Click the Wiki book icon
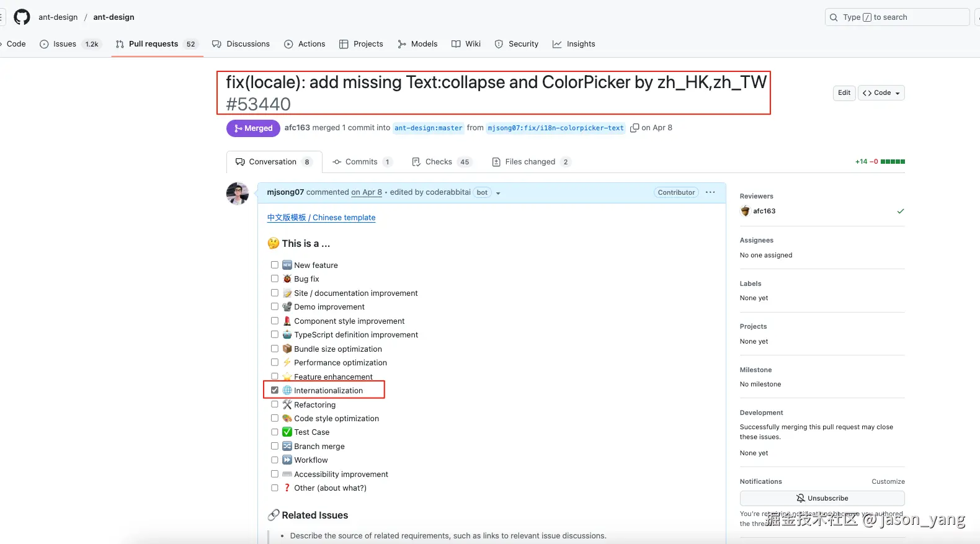The width and height of the screenshot is (980, 544). pos(456,44)
